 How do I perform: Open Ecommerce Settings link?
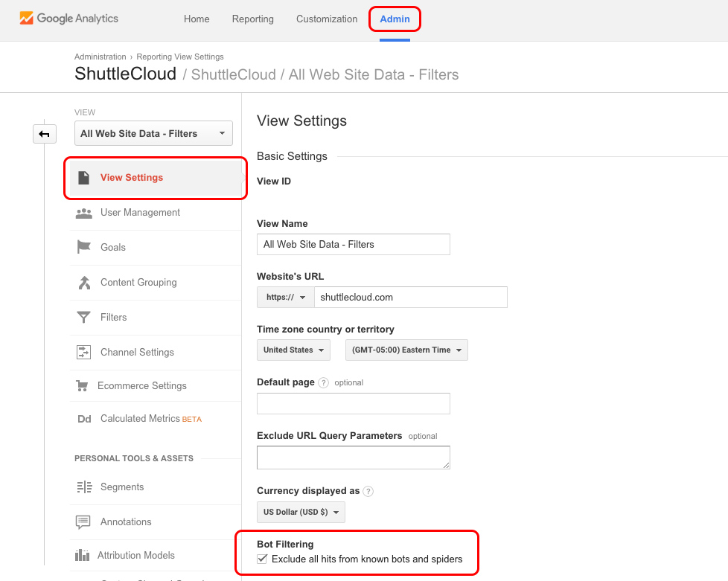point(156,386)
